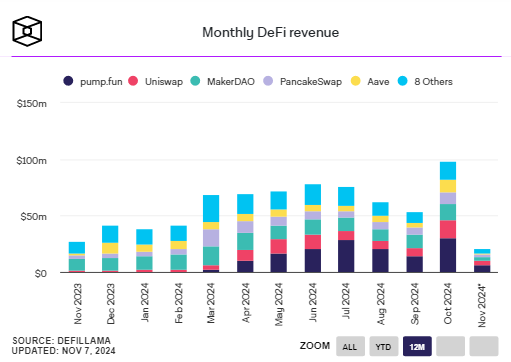Click the Oct 2024 pump.fun bar segment

coord(448,255)
